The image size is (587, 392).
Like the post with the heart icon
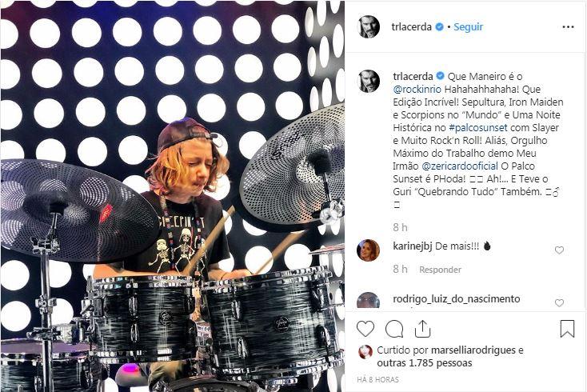[x=365, y=329]
